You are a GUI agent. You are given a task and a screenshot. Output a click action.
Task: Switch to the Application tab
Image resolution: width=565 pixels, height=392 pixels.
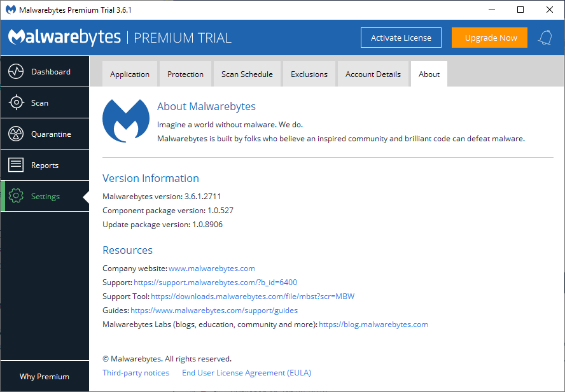130,74
